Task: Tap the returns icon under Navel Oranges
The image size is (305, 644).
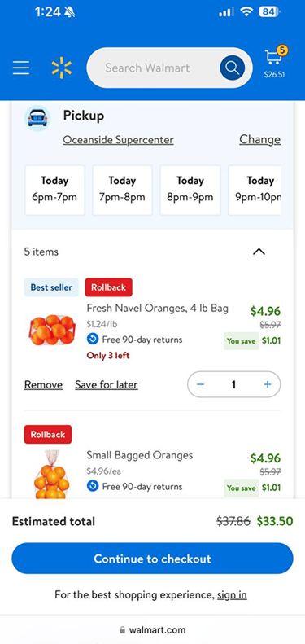Action: coord(93,340)
